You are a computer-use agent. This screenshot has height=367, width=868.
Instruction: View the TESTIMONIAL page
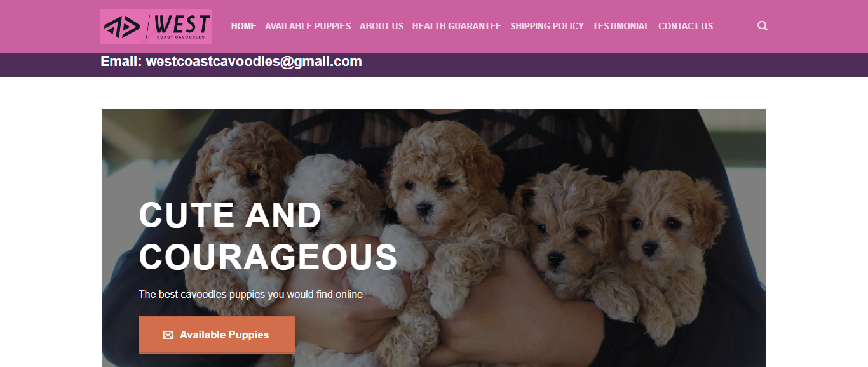pos(621,26)
